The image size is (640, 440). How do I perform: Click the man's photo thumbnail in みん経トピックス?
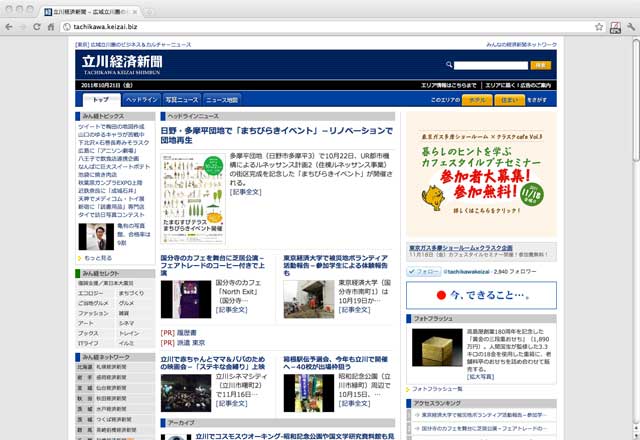coord(96,237)
